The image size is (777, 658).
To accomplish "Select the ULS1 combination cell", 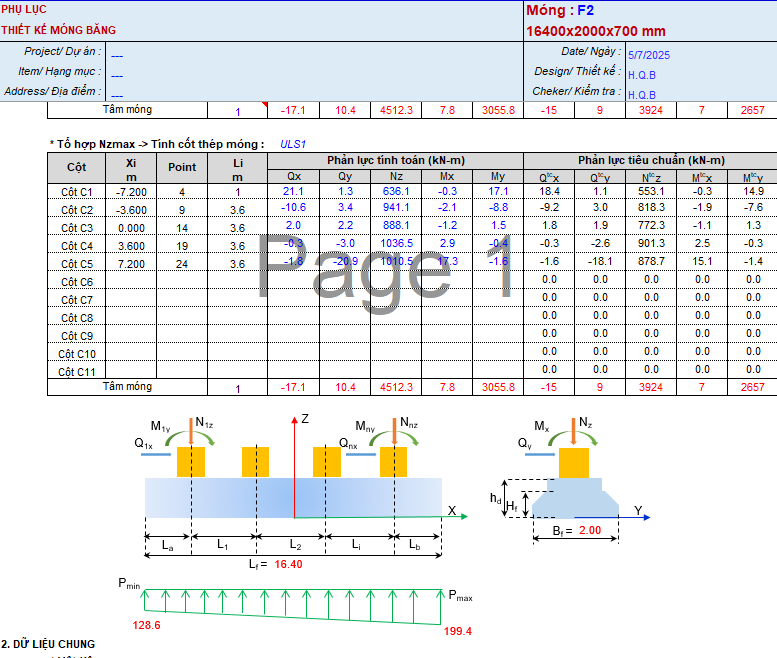I will pyautogui.click(x=293, y=144).
